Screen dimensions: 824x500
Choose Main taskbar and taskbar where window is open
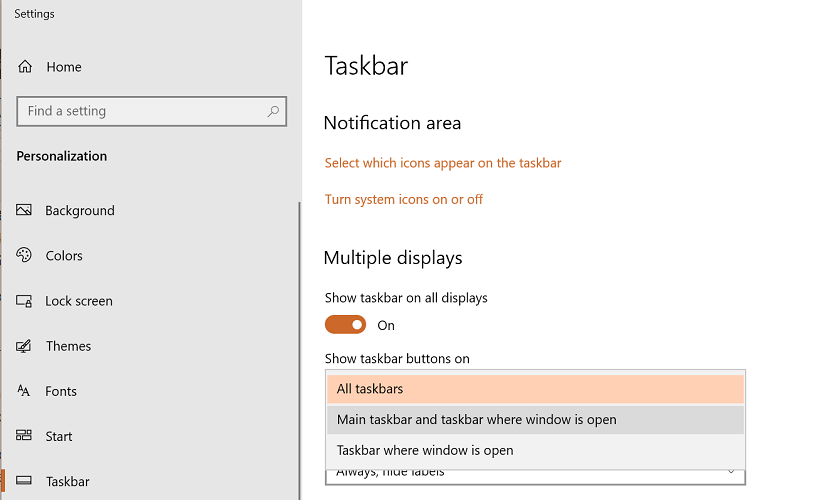[535, 420]
